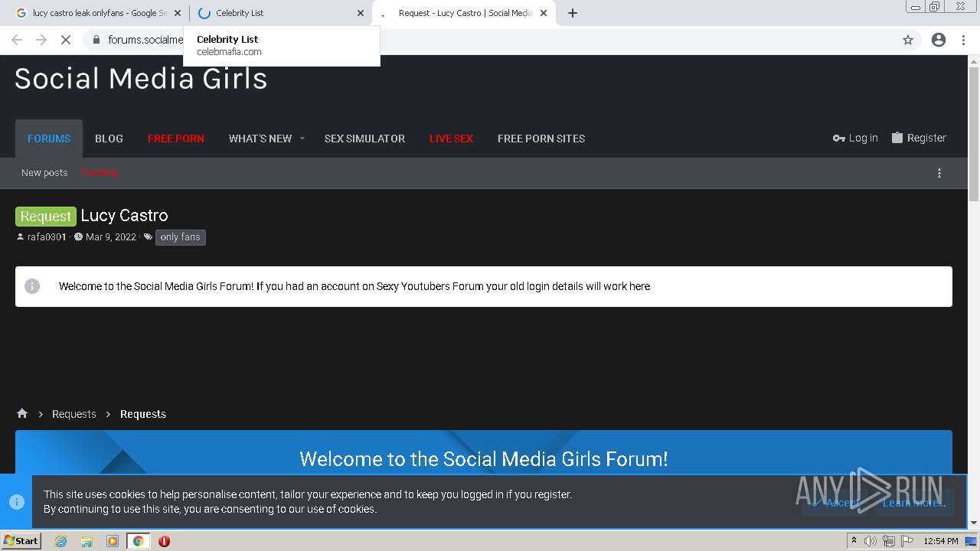The height and width of the screenshot is (551, 980).
Task: Open the Mar 9, 2022 date link
Action: pos(111,237)
